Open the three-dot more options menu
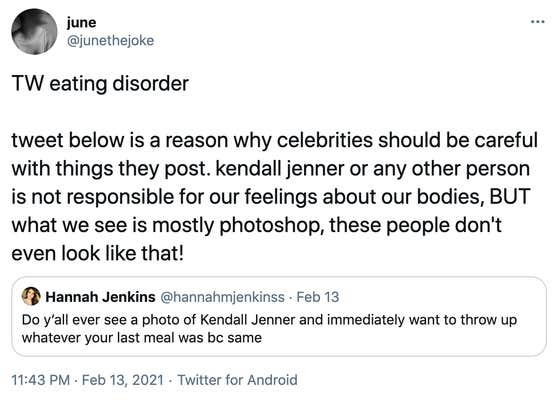This screenshot has height=400, width=560. pyautogui.click(x=538, y=22)
